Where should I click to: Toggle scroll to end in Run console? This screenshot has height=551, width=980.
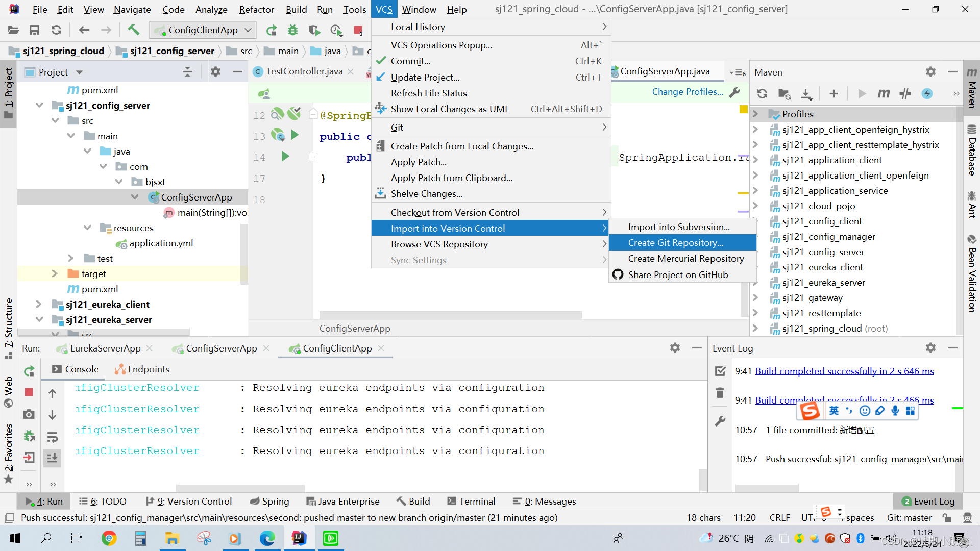click(x=52, y=458)
